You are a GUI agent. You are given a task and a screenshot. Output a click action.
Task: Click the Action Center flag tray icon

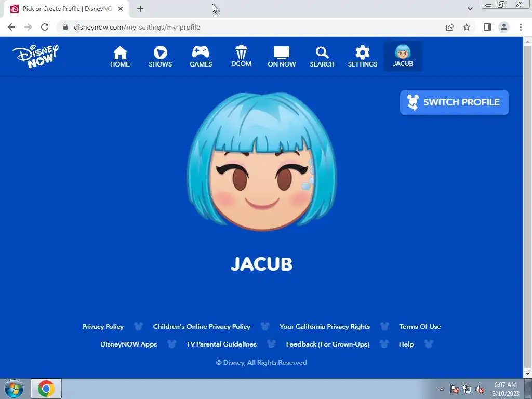coord(455,389)
